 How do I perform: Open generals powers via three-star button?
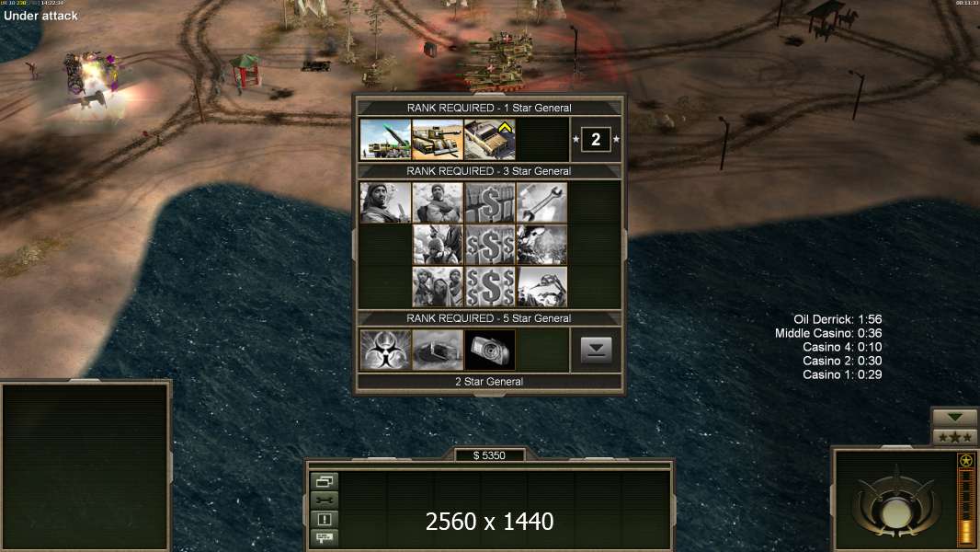[954, 437]
